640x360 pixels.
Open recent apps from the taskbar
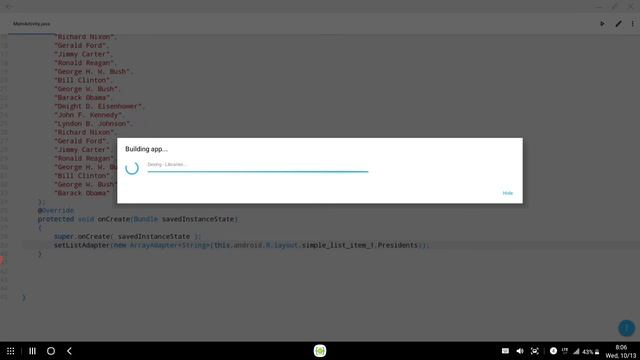click(x=32, y=351)
